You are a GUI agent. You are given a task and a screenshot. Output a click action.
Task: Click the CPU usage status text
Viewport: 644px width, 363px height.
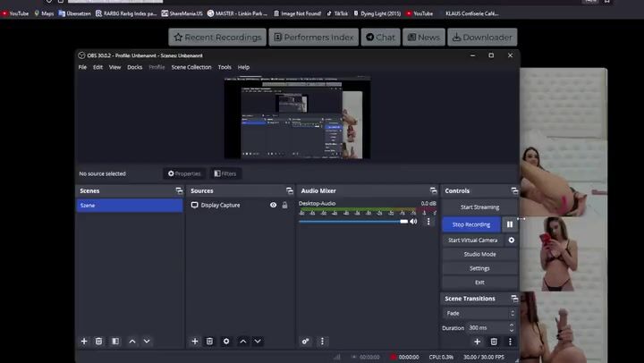coord(442,358)
